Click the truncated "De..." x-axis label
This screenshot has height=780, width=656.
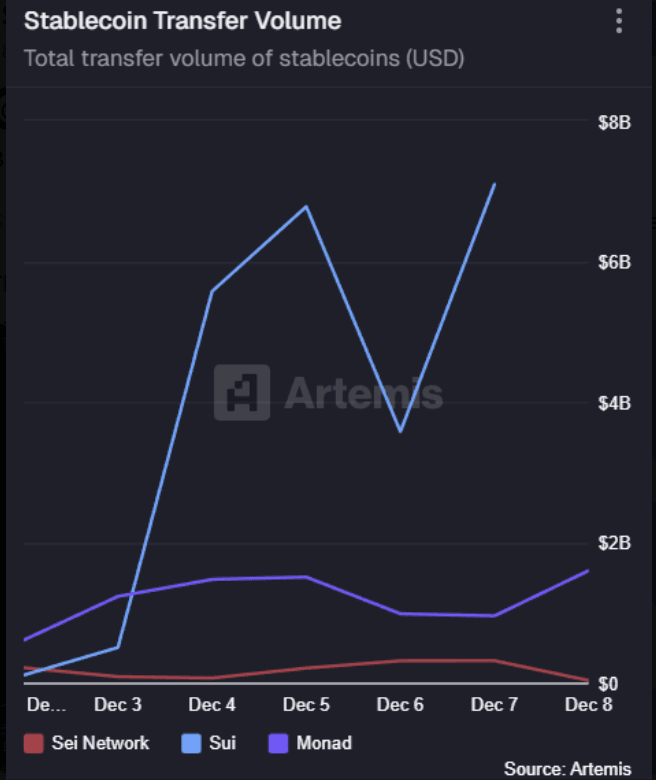[46, 705]
